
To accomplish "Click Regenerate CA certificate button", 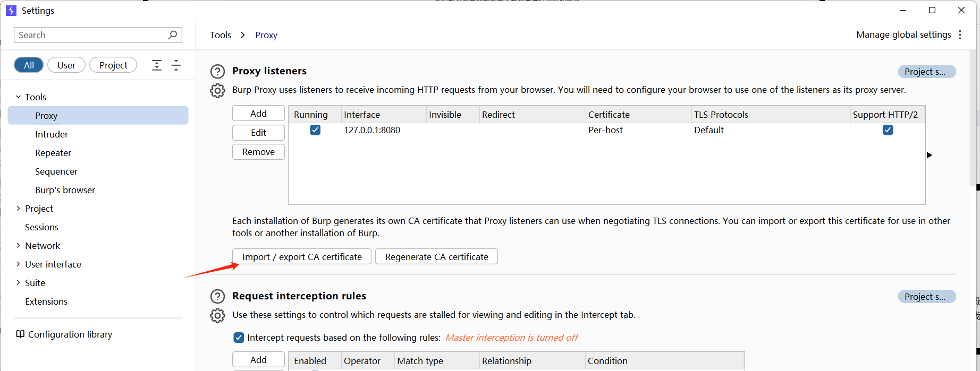I will [436, 257].
